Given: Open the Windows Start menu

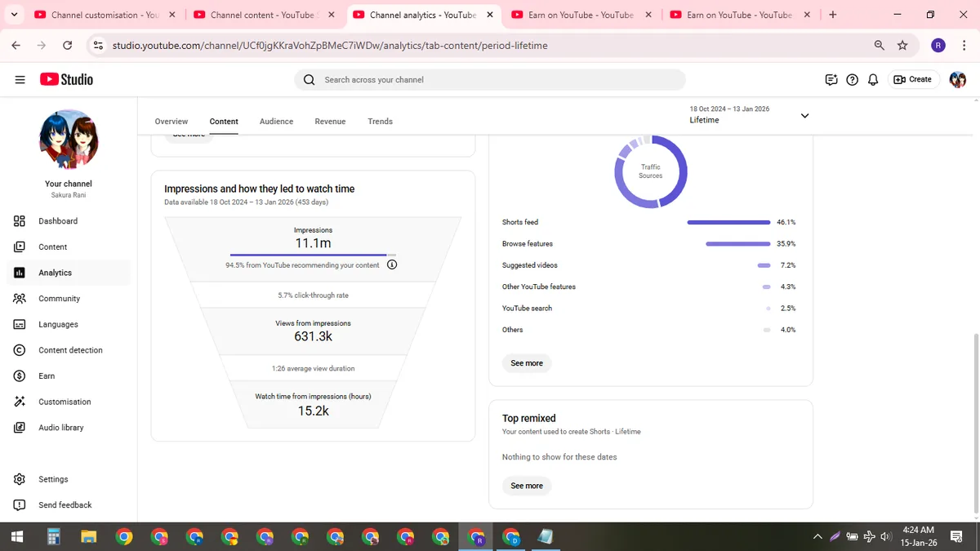Looking at the screenshot, I should click(16, 536).
